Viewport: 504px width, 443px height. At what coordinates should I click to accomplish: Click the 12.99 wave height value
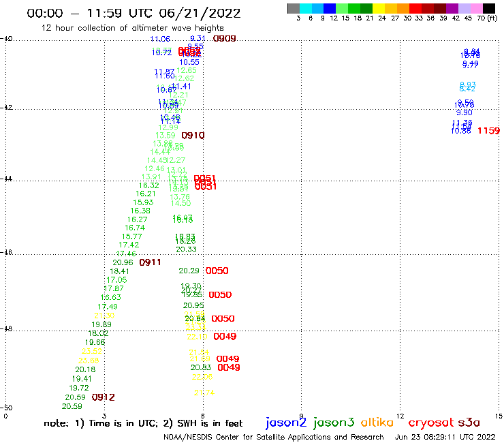[168, 127]
